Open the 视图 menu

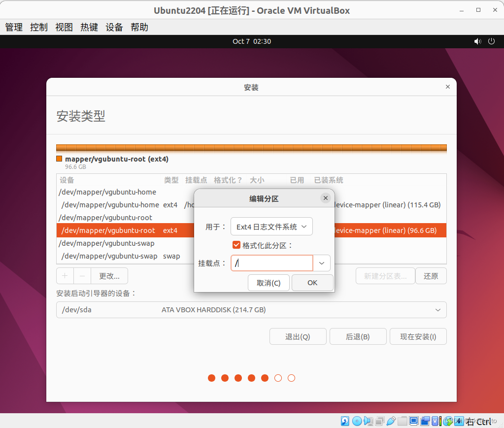tap(64, 27)
